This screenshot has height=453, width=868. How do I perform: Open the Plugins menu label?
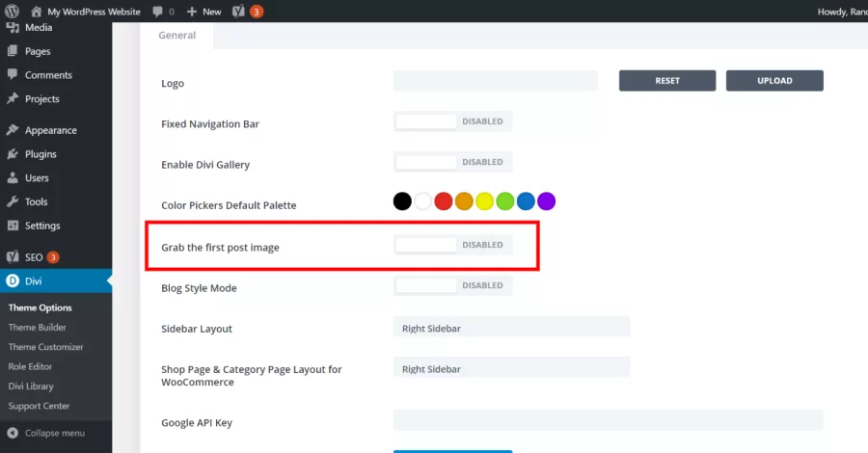[41, 154]
